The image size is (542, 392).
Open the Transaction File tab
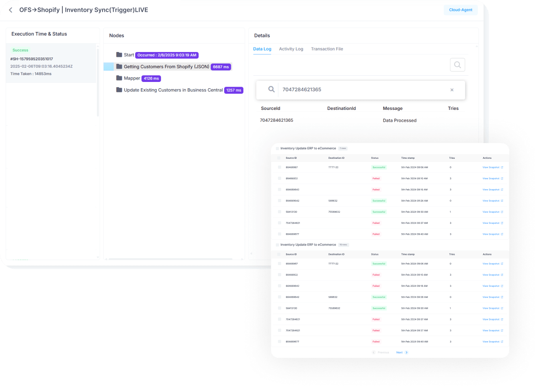click(x=327, y=49)
